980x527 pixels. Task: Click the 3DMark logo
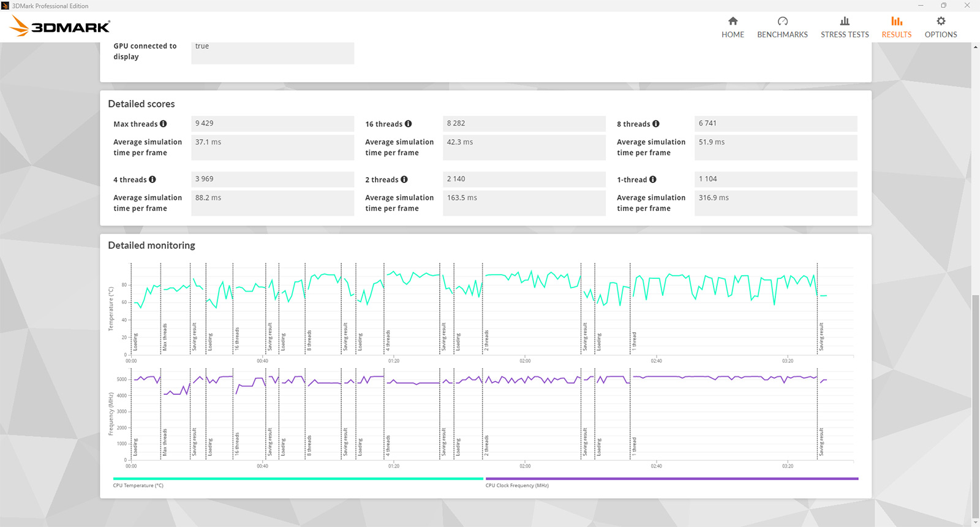pyautogui.click(x=60, y=26)
